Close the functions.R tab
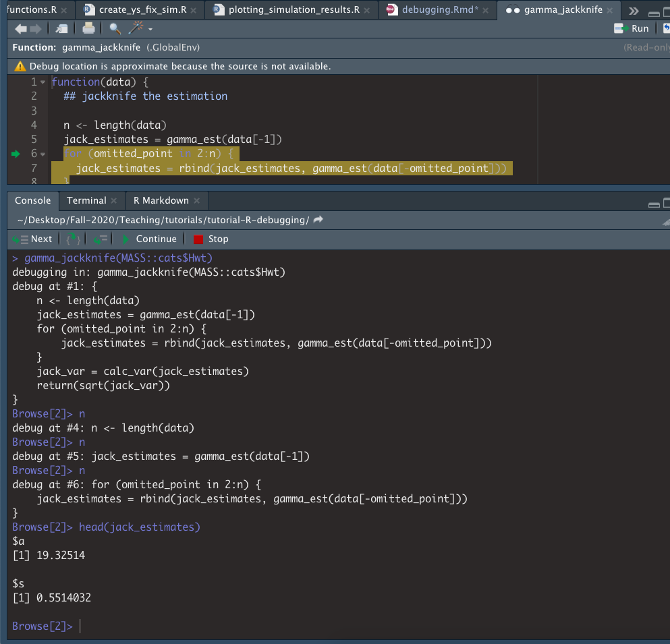Screen dimensions: 670x644 [63, 10]
